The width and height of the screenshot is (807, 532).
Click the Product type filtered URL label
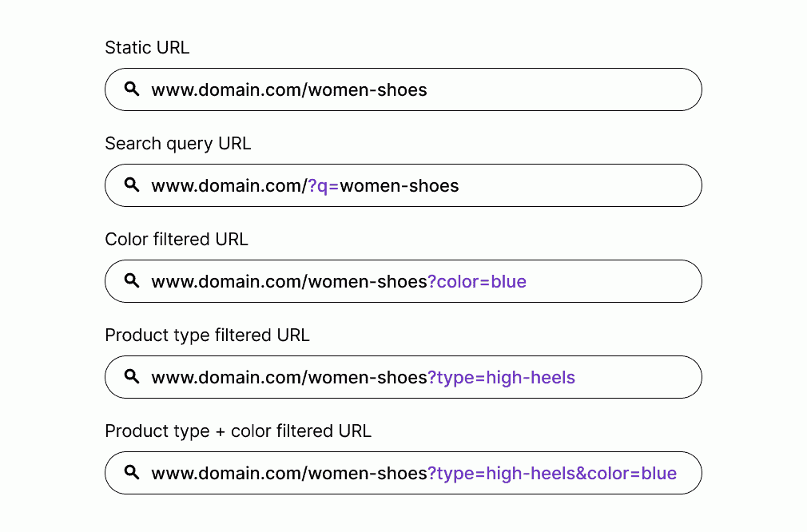pos(208,335)
